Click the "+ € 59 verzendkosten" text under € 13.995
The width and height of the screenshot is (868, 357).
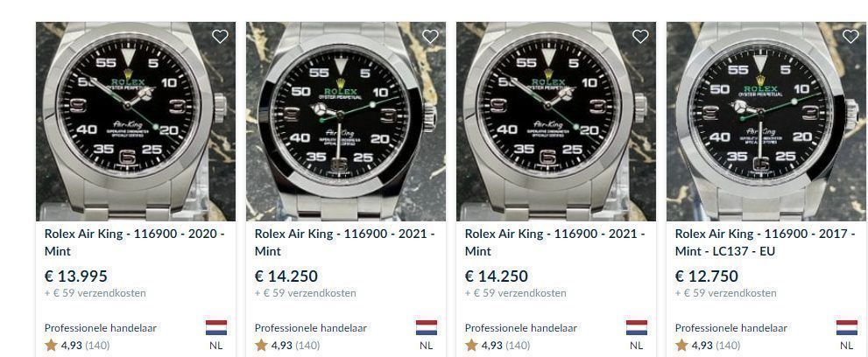[x=95, y=293]
